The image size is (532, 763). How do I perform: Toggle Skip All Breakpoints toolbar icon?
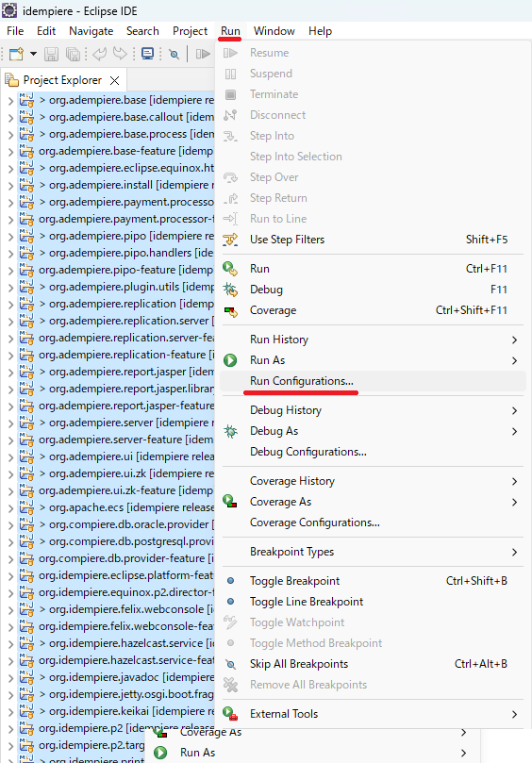point(174,54)
